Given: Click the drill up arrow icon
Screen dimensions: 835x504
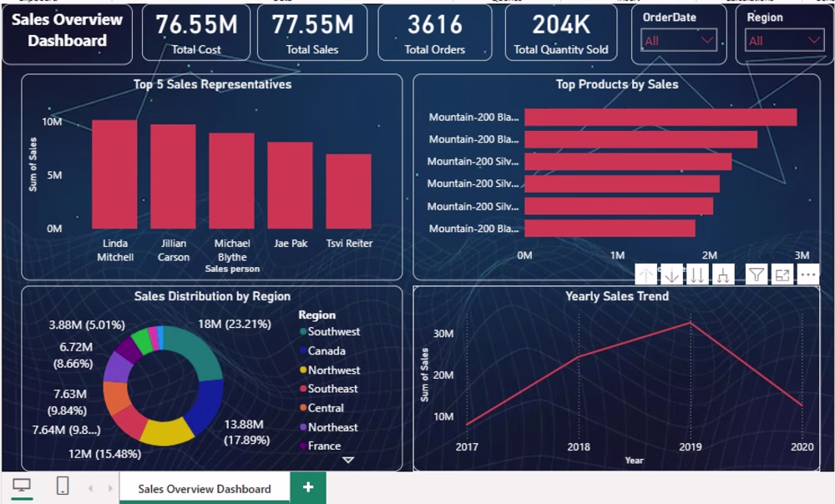Looking at the screenshot, I should pyautogui.click(x=646, y=275).
